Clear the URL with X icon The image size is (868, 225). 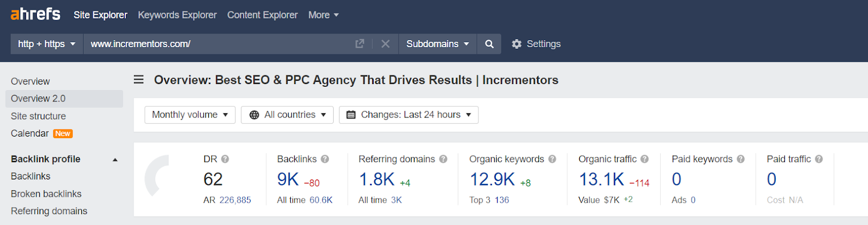point(385,44)
